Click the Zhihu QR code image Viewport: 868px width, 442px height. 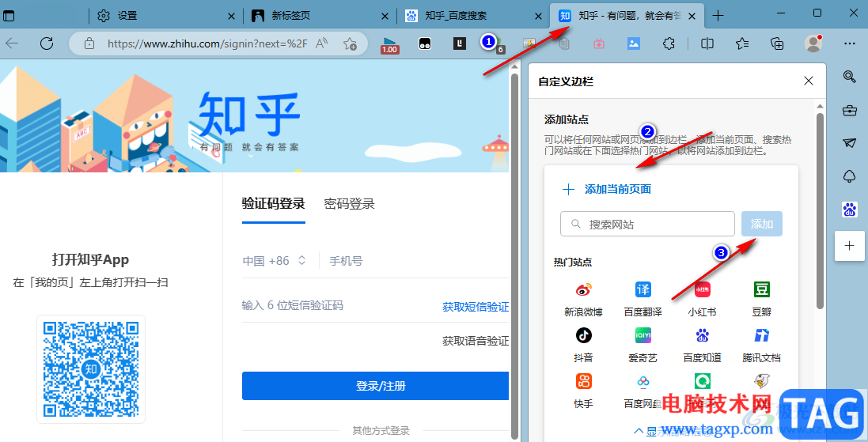click(91, 369)
